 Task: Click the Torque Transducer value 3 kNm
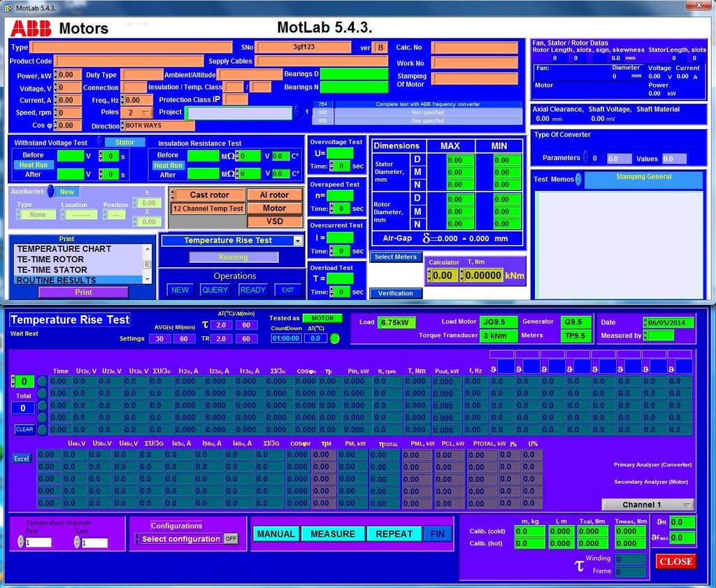coord(498,336)
